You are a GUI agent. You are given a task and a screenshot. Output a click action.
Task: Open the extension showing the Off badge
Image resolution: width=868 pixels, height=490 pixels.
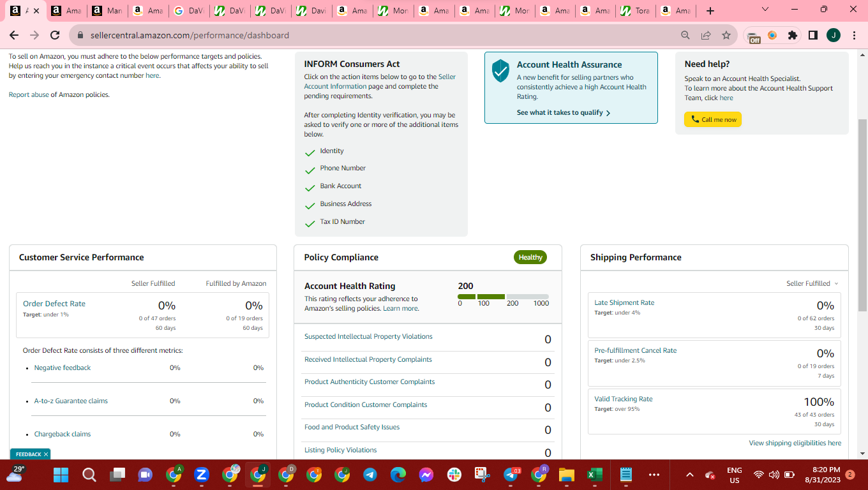click(x=753, y=36)
